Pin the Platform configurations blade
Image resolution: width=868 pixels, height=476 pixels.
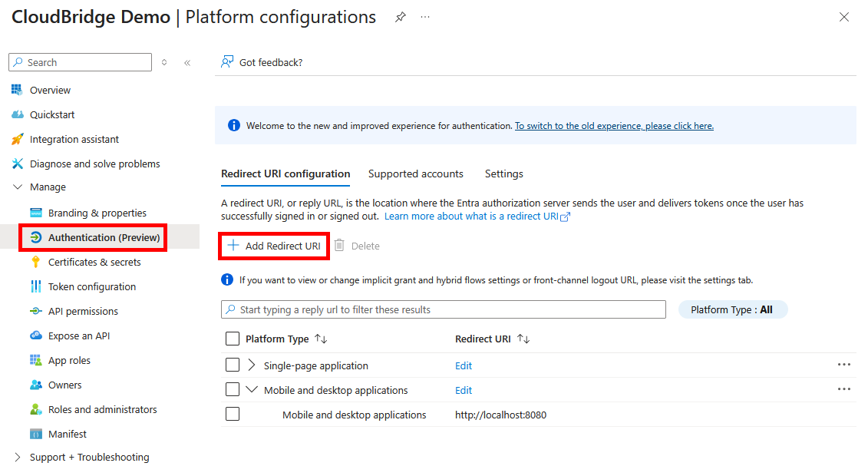[401, 17]
